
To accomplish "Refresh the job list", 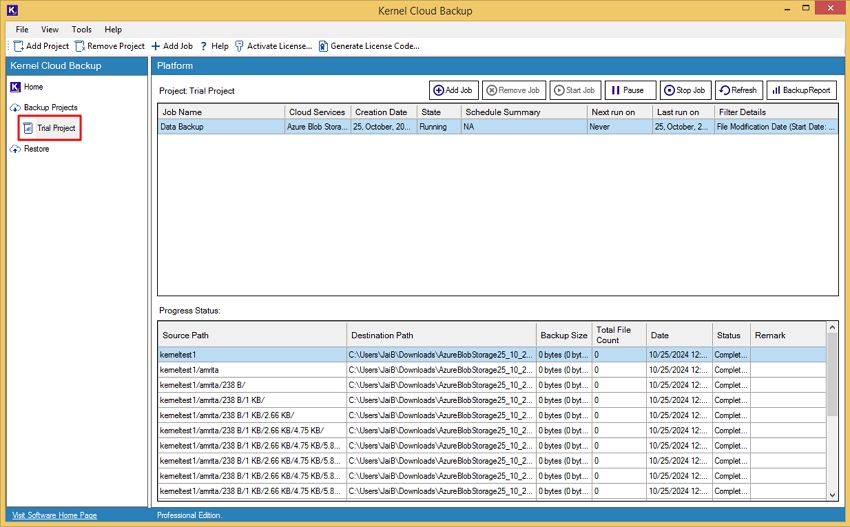I will point(739,90).
